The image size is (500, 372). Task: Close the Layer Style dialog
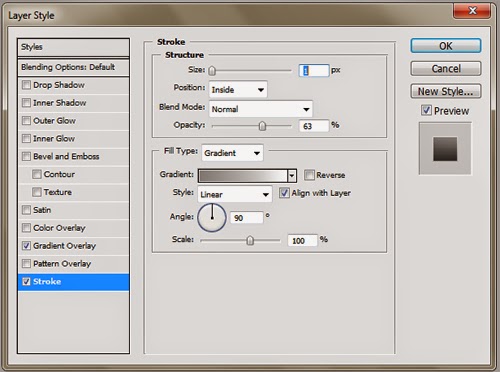pos(472,11)
